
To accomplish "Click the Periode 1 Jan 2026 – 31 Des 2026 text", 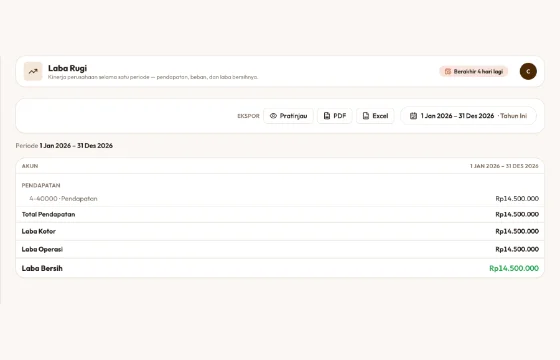I will [x=64, y=146].
